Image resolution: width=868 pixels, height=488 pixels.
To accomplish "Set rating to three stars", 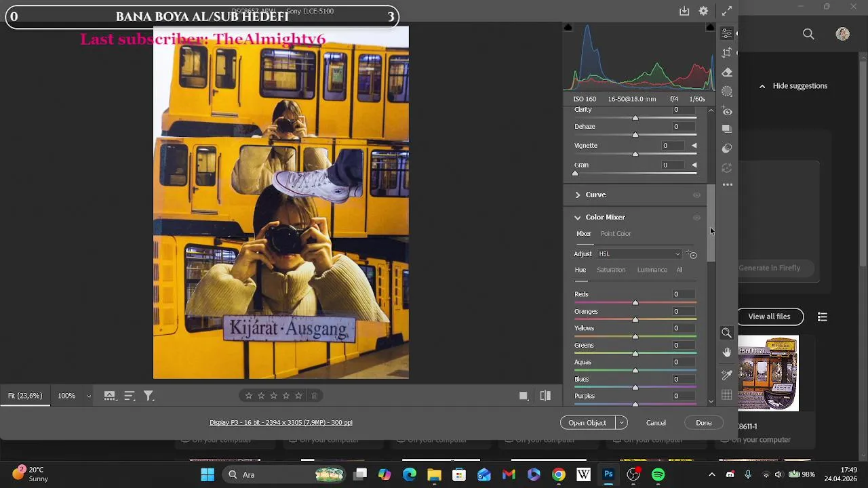I will pos(274,396).
